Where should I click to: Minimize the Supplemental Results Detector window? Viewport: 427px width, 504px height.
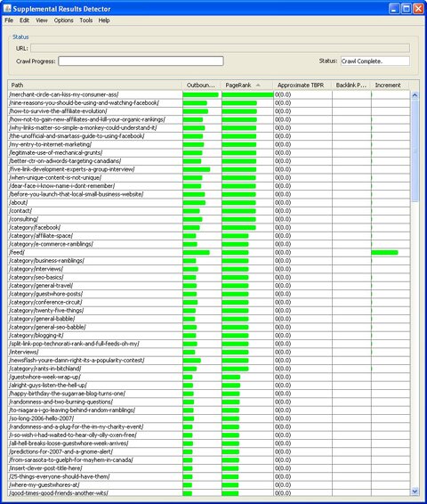[394, 9]
